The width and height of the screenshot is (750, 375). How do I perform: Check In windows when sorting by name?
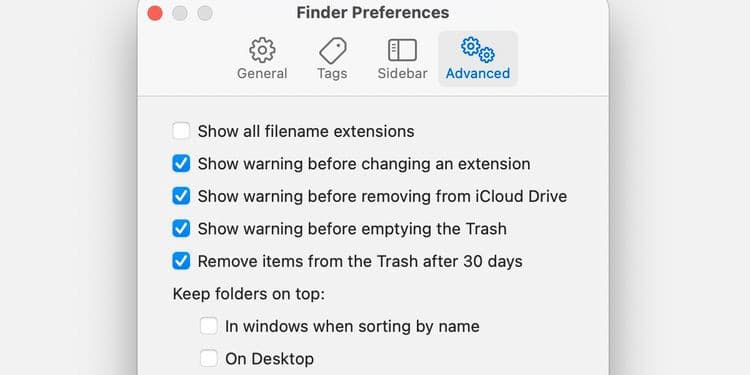coord(209,326)
